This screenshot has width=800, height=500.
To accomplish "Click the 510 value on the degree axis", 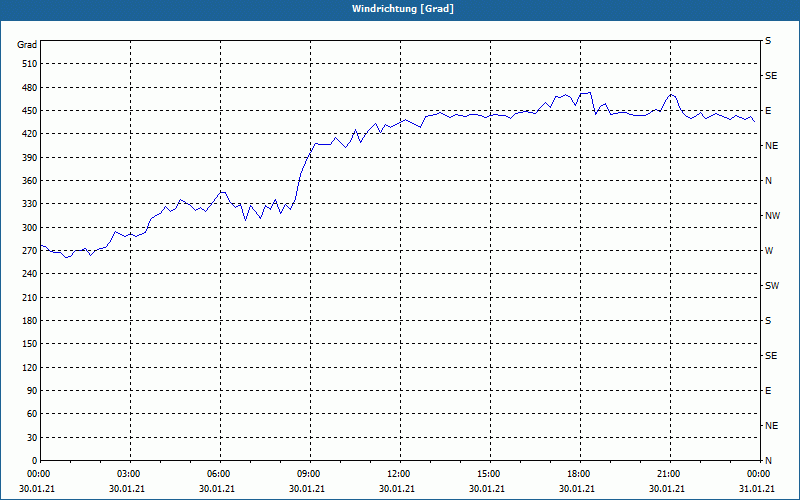I will click(30, 64).
